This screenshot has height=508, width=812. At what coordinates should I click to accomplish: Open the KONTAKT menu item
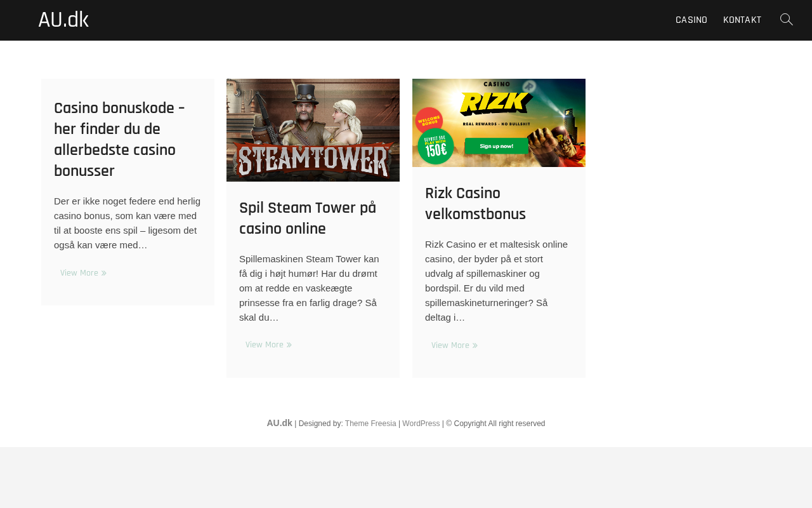click(742, 20)
